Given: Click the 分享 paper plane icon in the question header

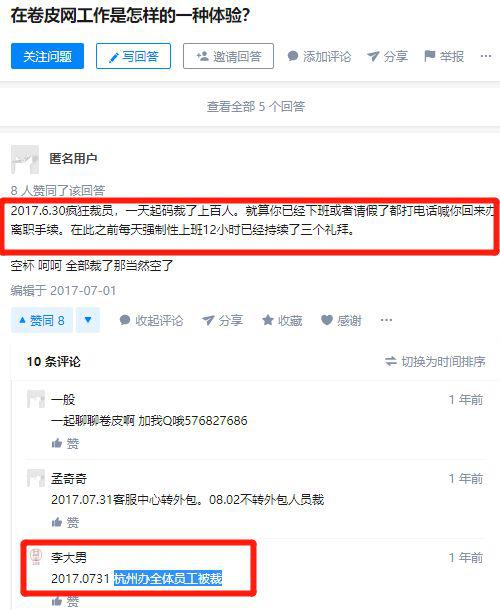Looking at the screenshot, I should click(373, 56).
